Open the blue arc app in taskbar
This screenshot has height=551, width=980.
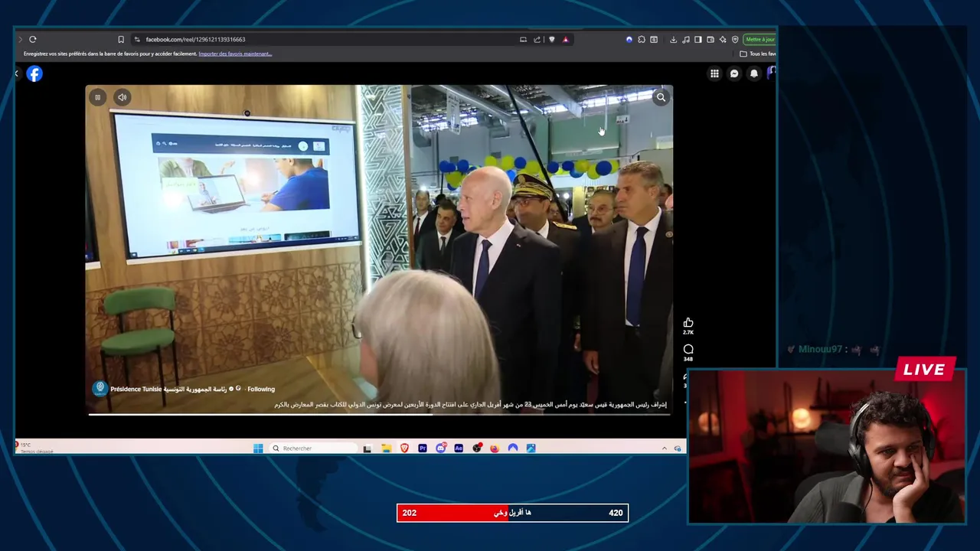pyautogui.click(x=513, y=448)
